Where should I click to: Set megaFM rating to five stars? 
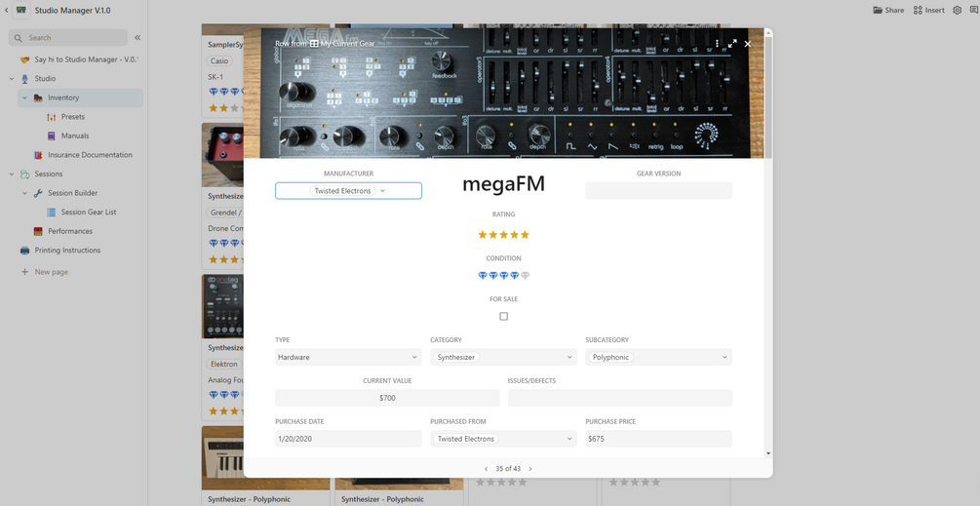pos(525,235)
